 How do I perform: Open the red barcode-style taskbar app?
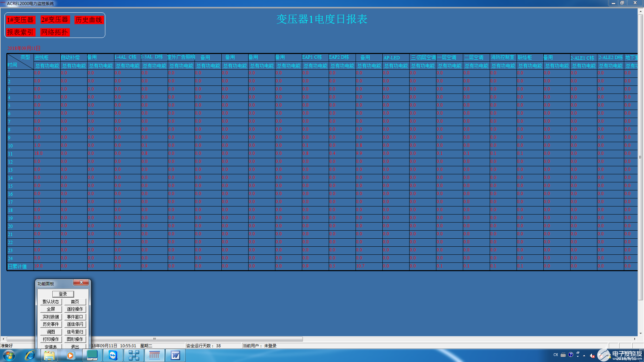155,355
